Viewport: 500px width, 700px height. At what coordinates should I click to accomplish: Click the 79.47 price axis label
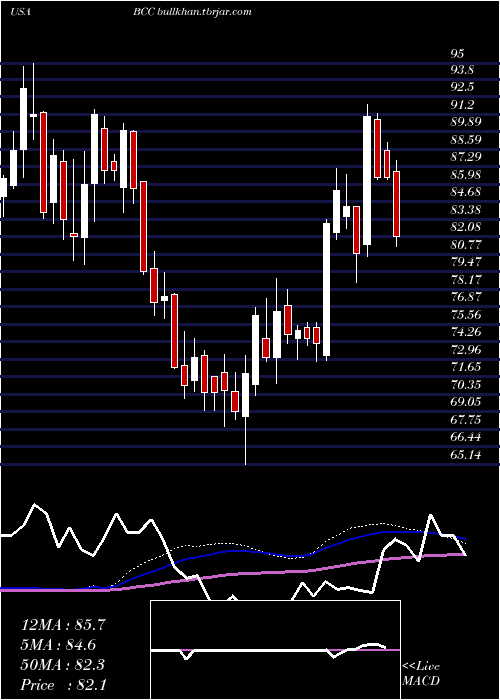[465, 262]
